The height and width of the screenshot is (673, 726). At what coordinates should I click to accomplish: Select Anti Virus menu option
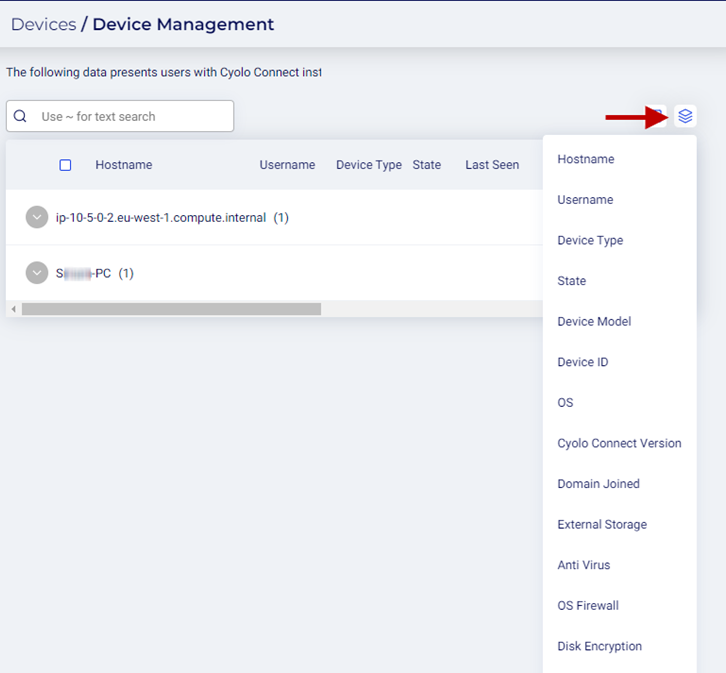(x=583, y=565)
